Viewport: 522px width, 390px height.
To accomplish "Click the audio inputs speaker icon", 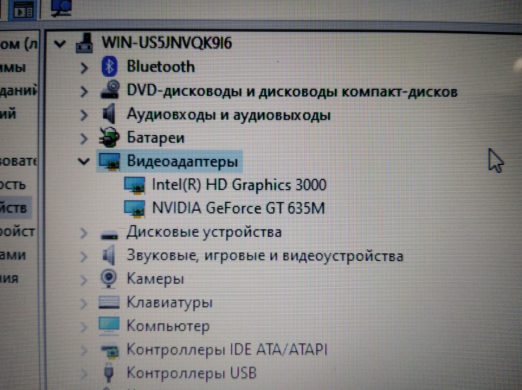I will [x=109, y=114].
